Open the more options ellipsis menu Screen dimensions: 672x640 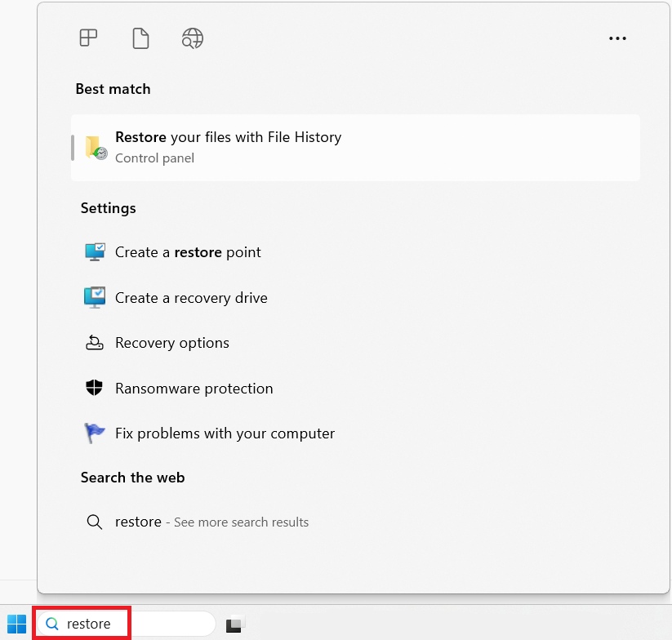pyautogui.click(x=617, y=38)
